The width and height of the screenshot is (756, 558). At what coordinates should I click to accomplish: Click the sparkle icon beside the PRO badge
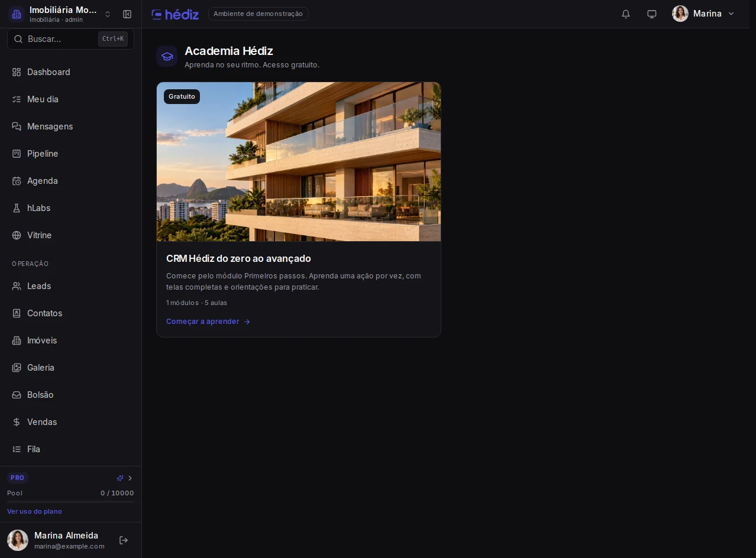[120, 478]
